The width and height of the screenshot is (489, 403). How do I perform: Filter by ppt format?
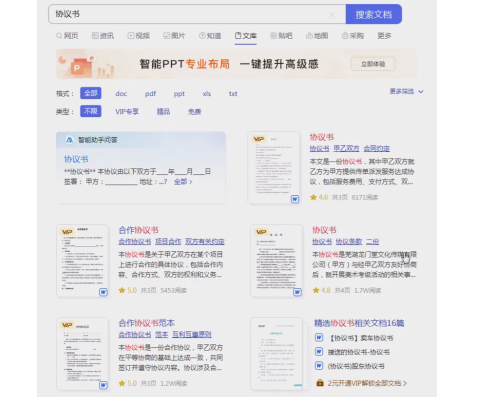click(179, 94)
